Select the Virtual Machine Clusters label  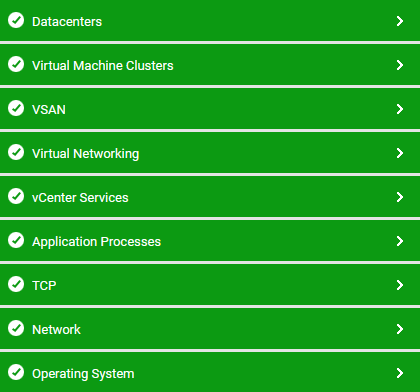[103, 66]
